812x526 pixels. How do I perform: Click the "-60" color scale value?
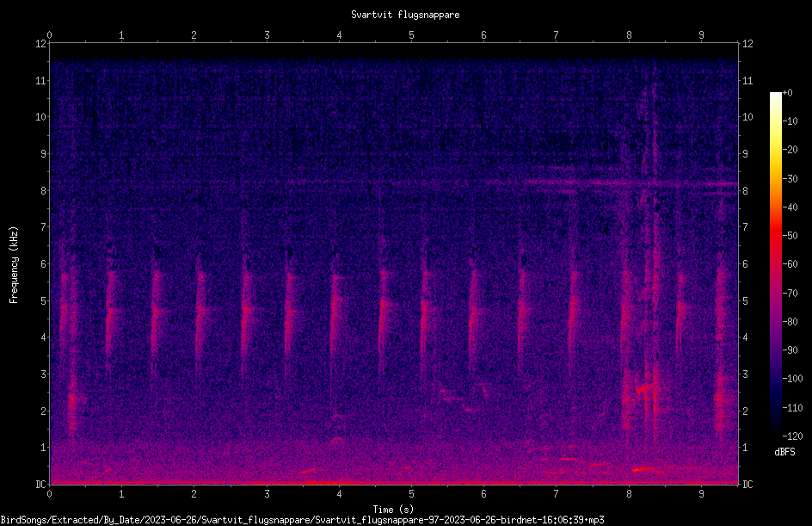790,264
